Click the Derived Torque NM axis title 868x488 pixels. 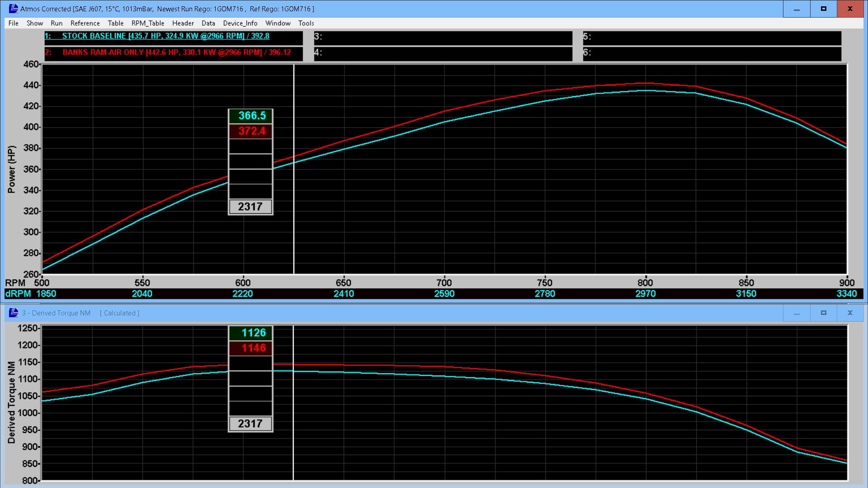click(x=11, y=402)
